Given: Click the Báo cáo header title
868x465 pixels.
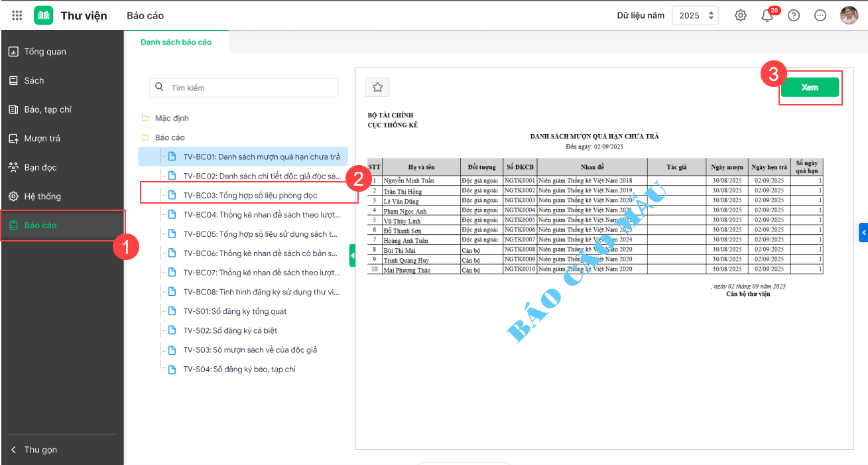Looking at the screenshot, I should point(145,15).
